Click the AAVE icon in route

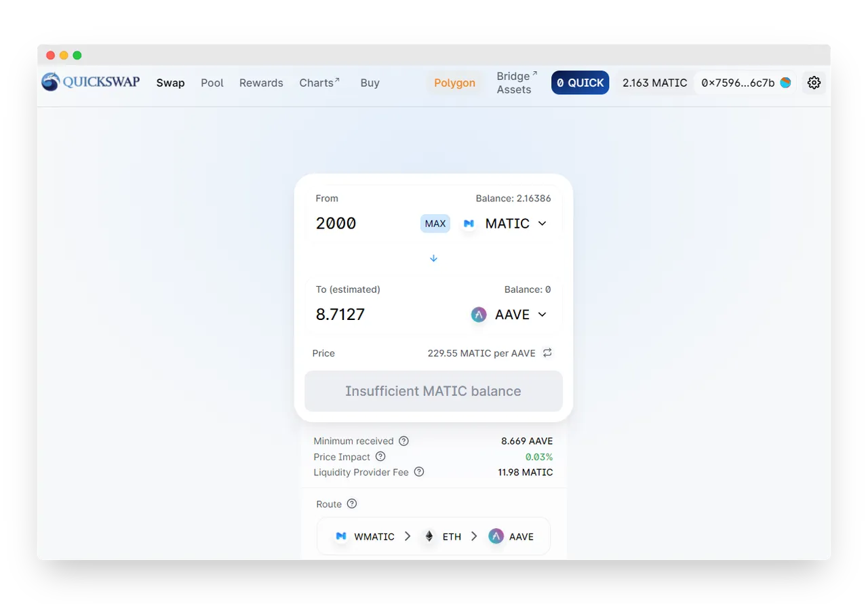496,536
